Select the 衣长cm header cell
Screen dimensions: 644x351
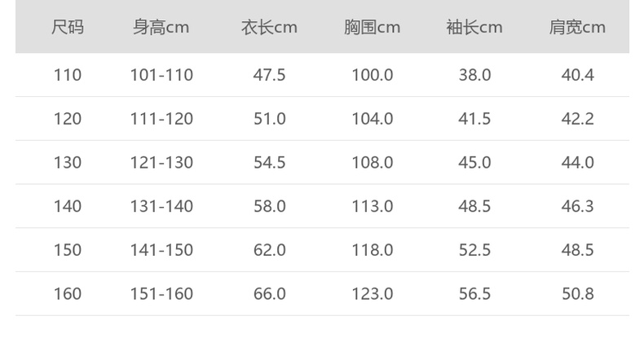[269, 27]
